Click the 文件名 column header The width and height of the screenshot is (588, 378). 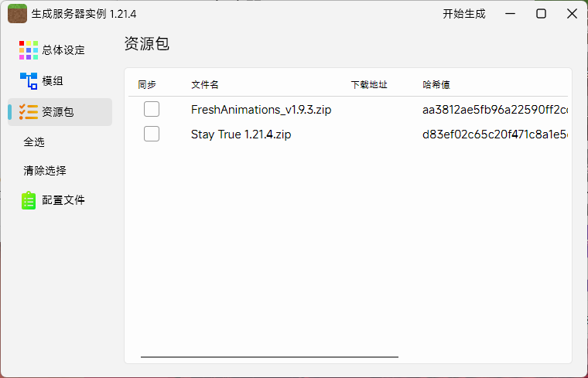[x=205, y=84]
